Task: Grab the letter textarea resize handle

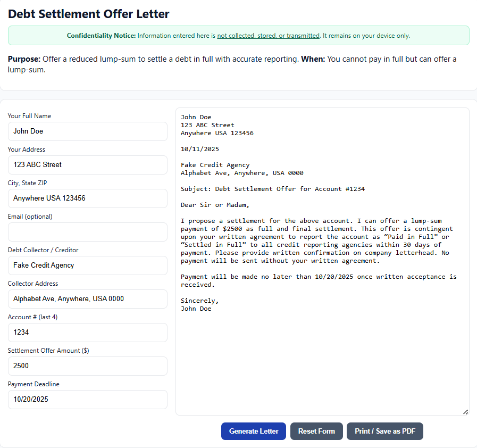Action: tap(465, 411)
